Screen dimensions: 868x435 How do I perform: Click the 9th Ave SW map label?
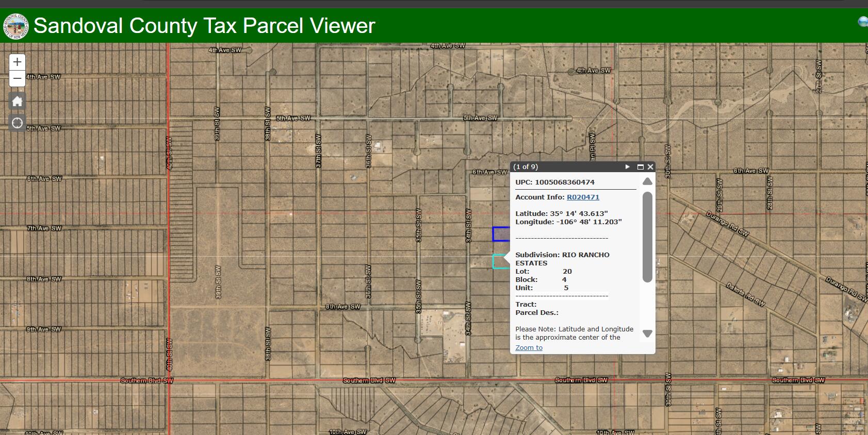point(44,329)
